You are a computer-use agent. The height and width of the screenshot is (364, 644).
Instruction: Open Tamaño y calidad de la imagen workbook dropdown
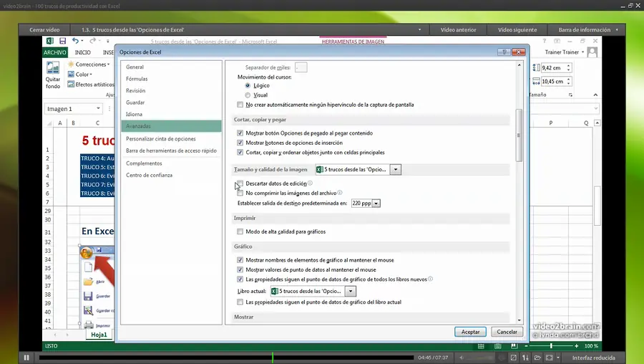coord(396,169)
